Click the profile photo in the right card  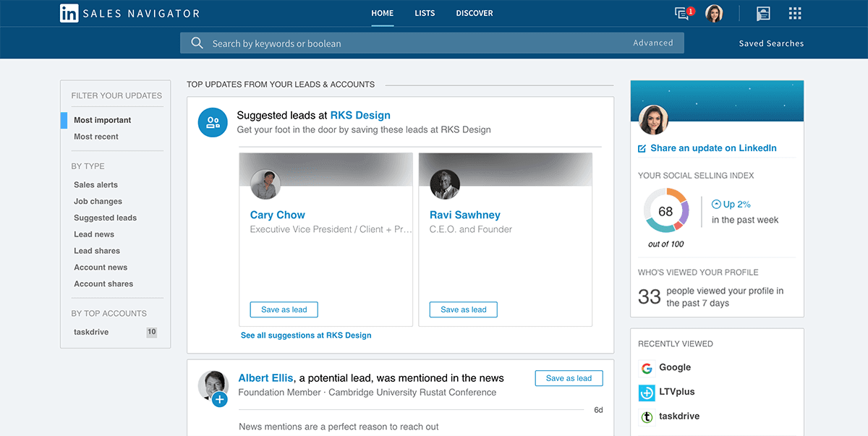pyautogui.click(x=654, y=120)
